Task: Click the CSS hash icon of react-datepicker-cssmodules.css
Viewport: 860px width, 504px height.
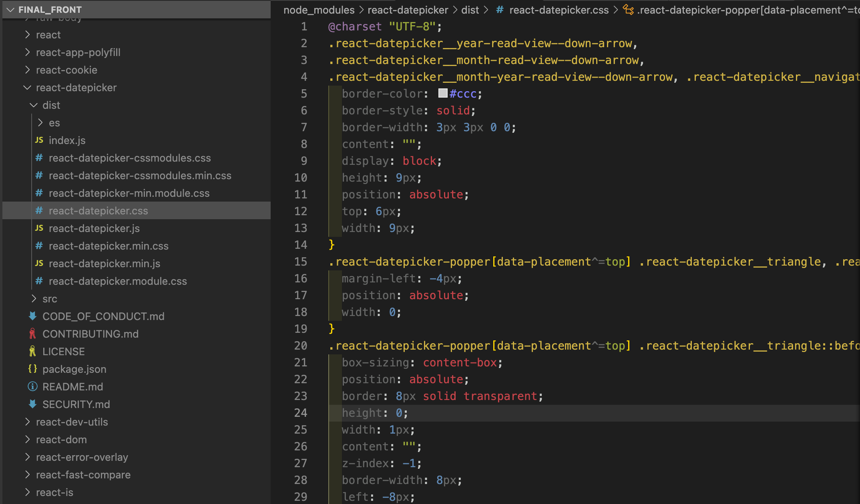Action: [x=39, y=158]
